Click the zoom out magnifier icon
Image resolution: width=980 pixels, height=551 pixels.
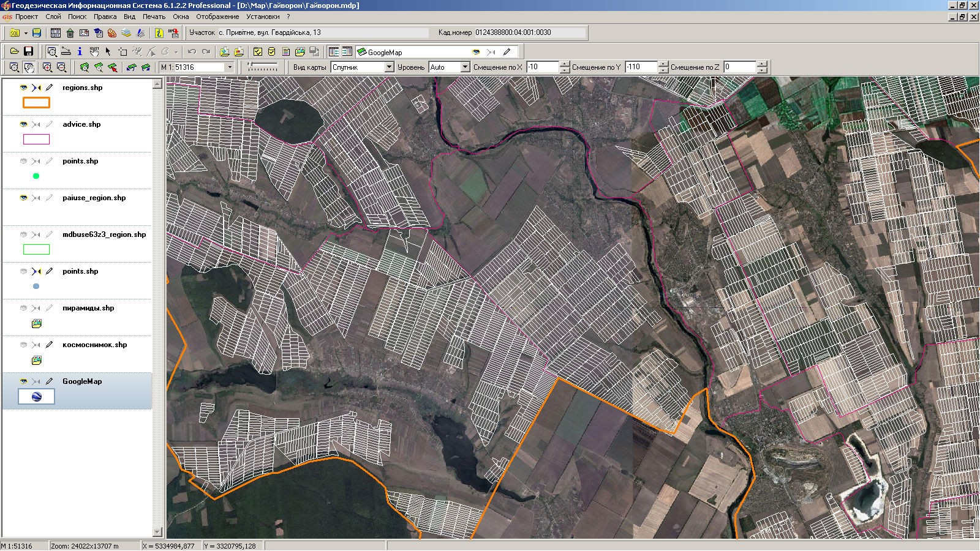(x=61, y=67)
